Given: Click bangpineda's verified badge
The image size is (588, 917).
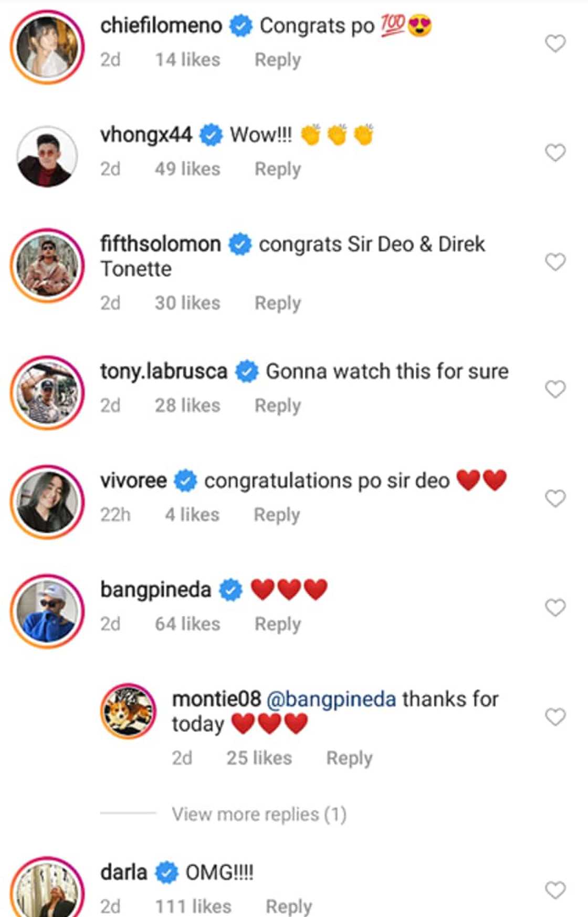Looking at the screenshot, I should [x=229, y=589].
